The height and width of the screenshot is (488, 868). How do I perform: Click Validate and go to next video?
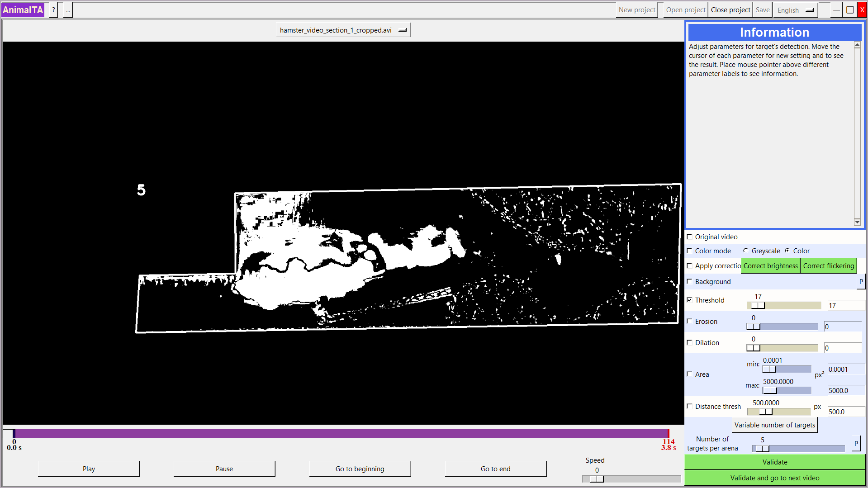774,478
